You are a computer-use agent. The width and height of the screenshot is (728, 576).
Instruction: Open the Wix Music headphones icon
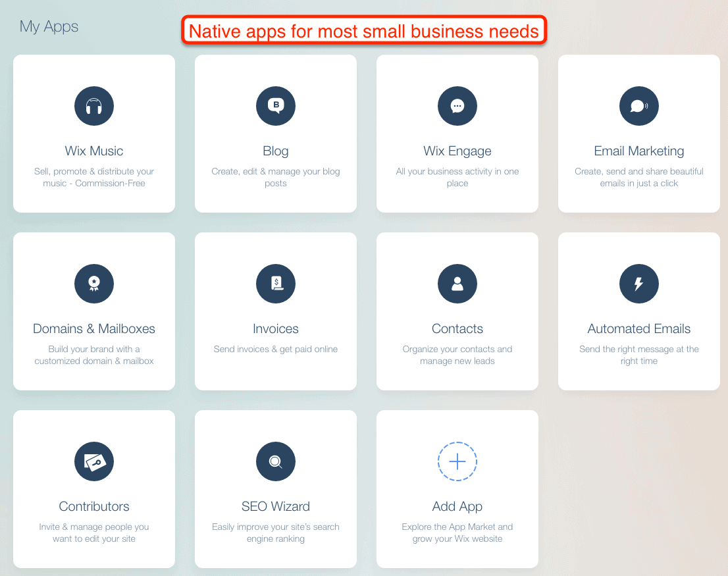click(x=94, y=106)
